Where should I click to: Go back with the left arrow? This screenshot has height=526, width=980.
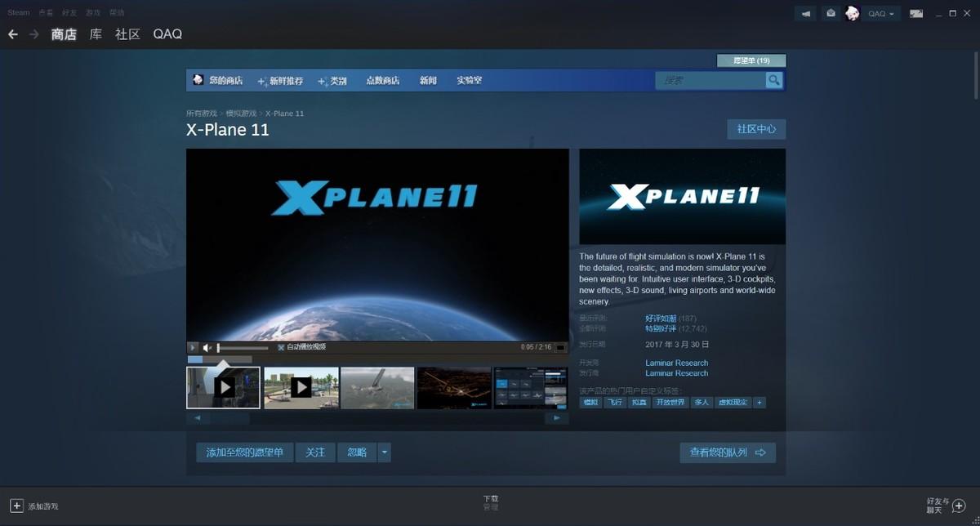[13, 34]
